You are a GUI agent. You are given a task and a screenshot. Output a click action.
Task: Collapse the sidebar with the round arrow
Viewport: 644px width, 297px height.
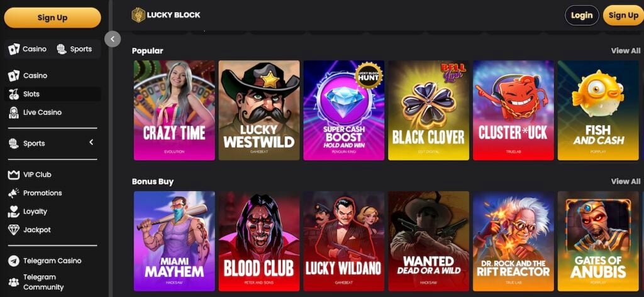(x=113, y=39)
